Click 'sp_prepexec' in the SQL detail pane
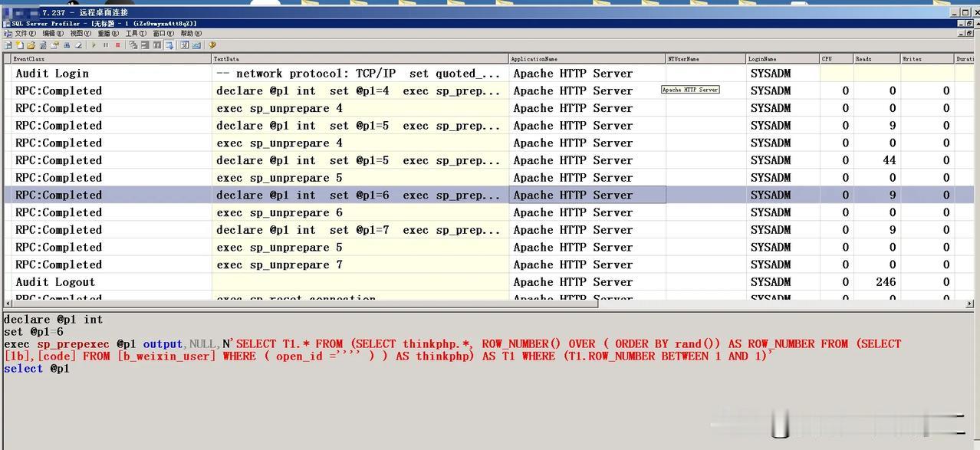 pyautogui.click(x=73, y=344)
